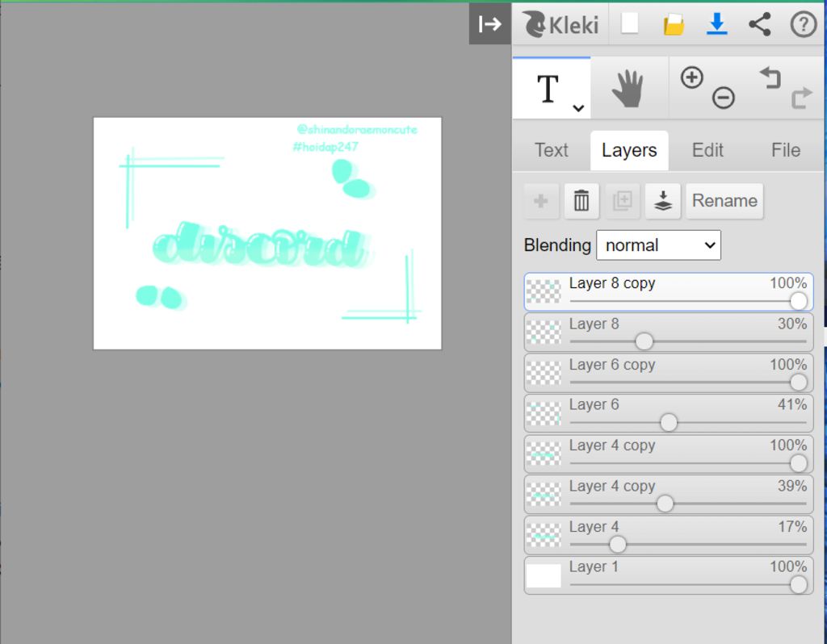The image size is (827, 644).
Task: Download the image with blue arrow
Action: click(x=717, y=23)
